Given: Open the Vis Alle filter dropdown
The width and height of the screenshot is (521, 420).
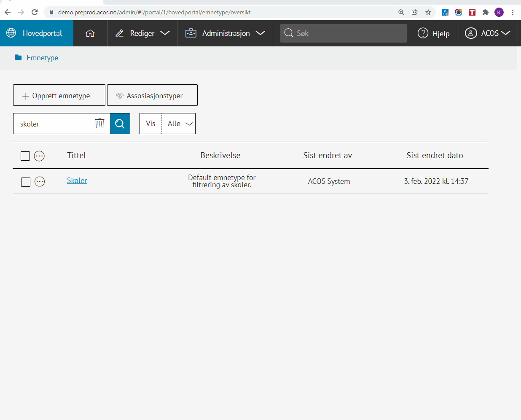Looking at the screenshot, I should pyautogui.click(x=179, y=124).
